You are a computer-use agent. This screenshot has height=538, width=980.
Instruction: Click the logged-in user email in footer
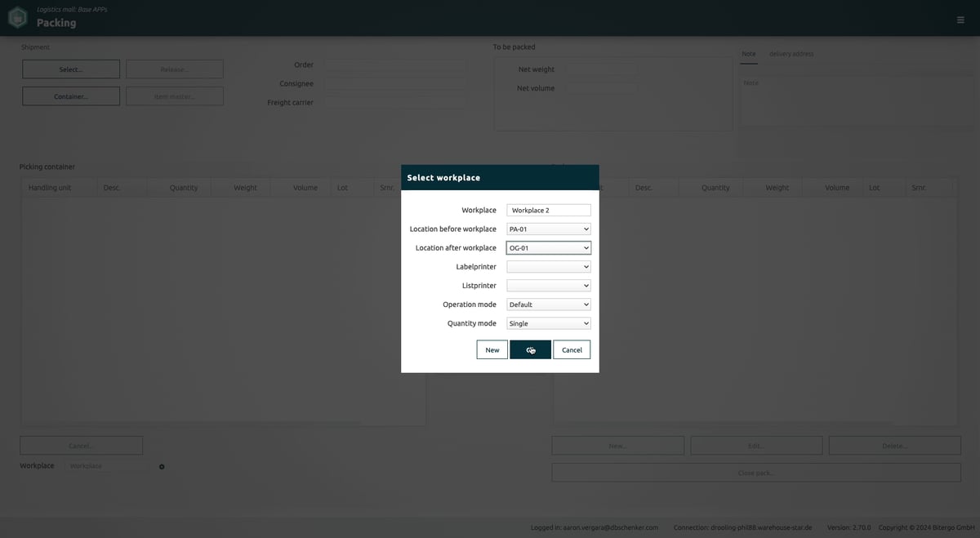click(x=611, y=527)
